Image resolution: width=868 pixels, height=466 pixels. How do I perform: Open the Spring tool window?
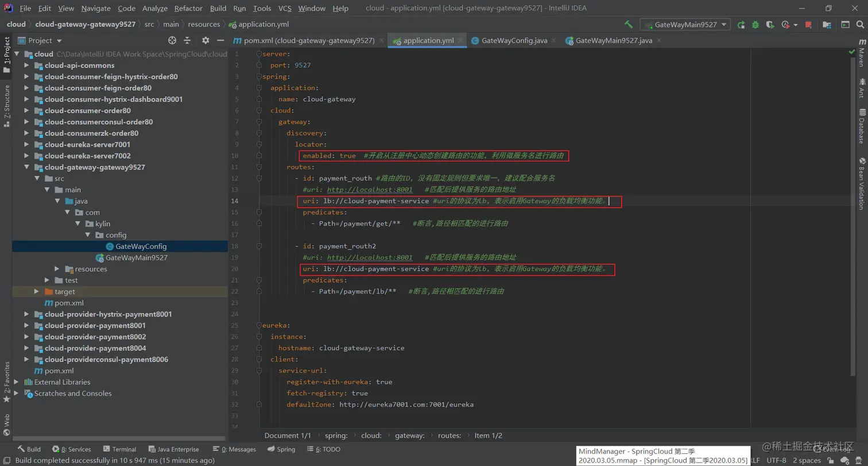[x=281, y=449]
